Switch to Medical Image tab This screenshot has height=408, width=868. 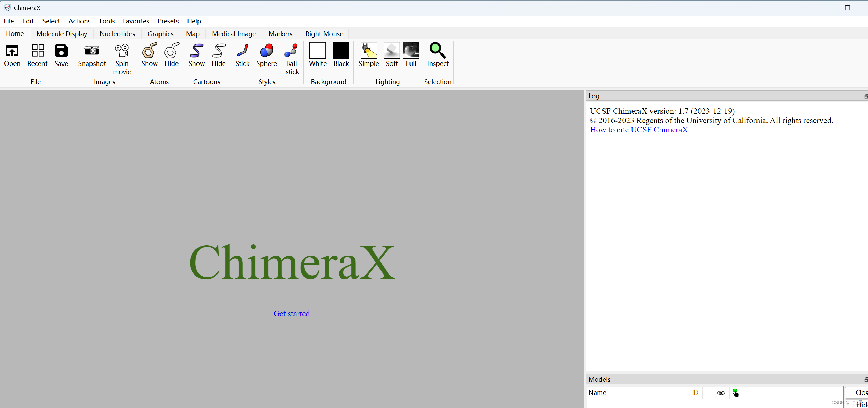pyautogui.click(x=233, y=34)
